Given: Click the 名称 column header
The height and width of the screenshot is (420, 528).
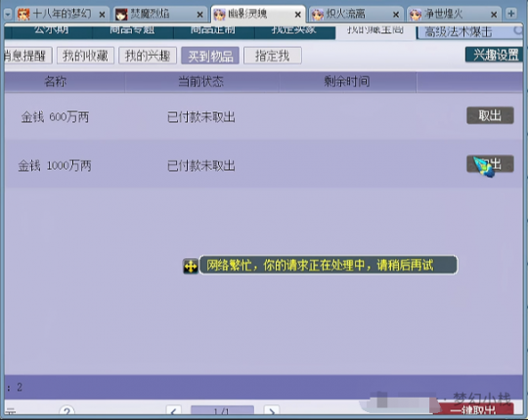Looking at the screenshot, I should (x=56, y=81).
